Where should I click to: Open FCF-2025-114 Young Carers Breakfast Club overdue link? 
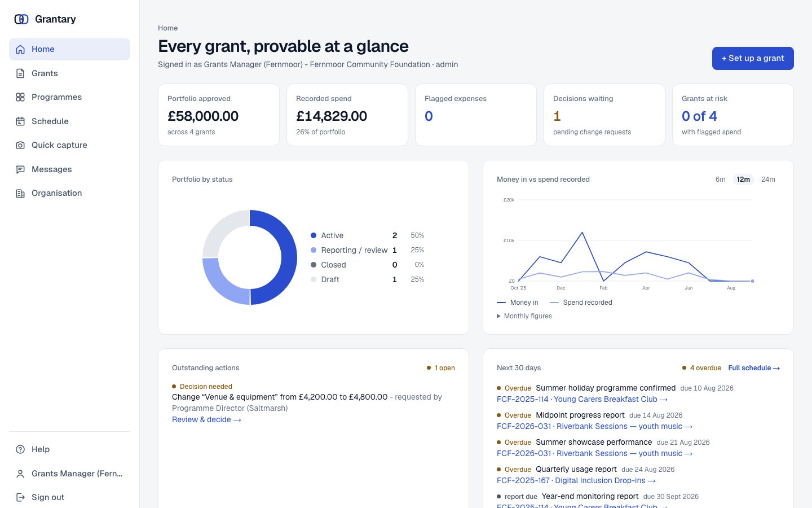click(582, 399)
